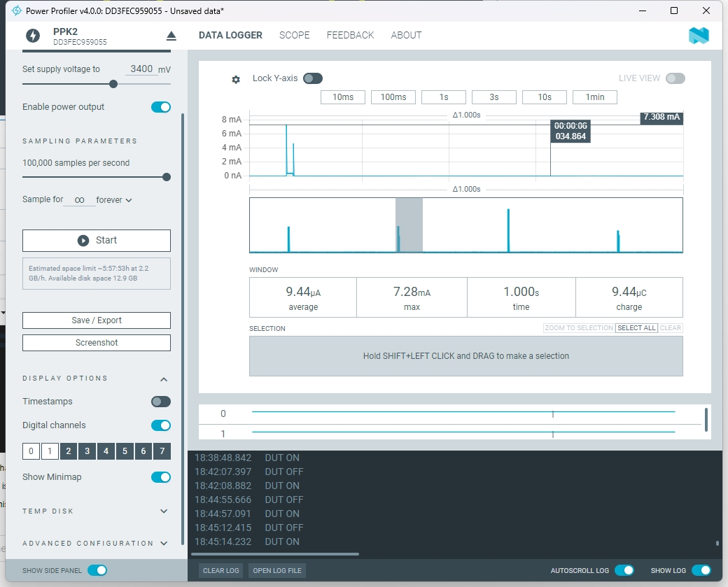Click the 7.28mA max value

point(412,292)
